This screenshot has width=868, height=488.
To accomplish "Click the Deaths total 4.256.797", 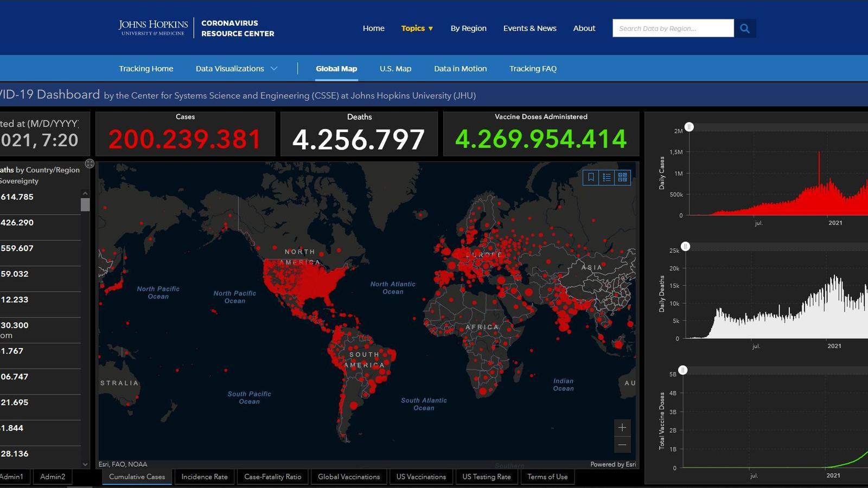I will [359, 139].
